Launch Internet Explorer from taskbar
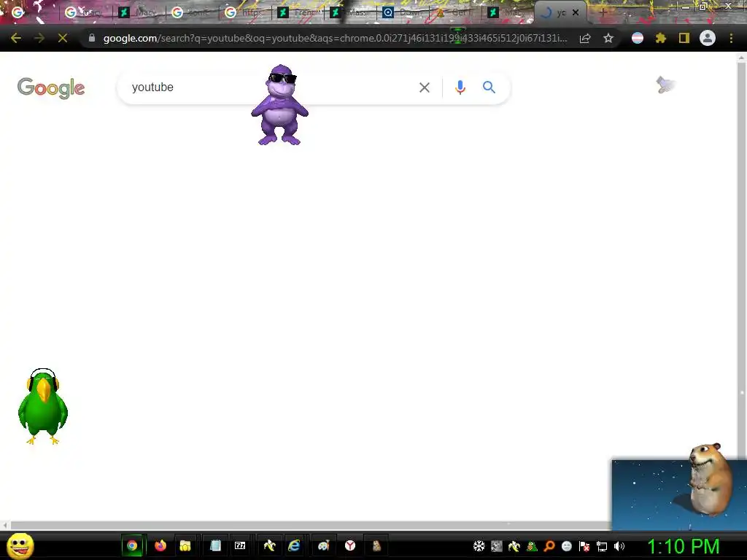 [x=294, y=545]
